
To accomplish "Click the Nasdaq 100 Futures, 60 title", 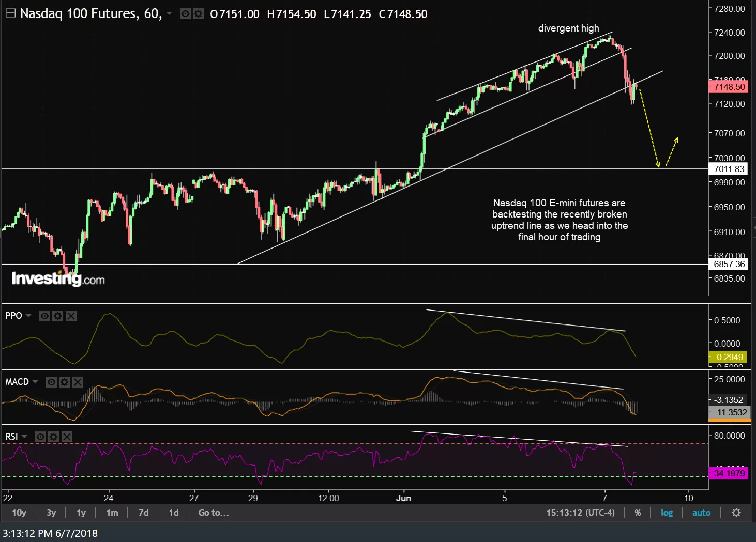I will 91,13.
